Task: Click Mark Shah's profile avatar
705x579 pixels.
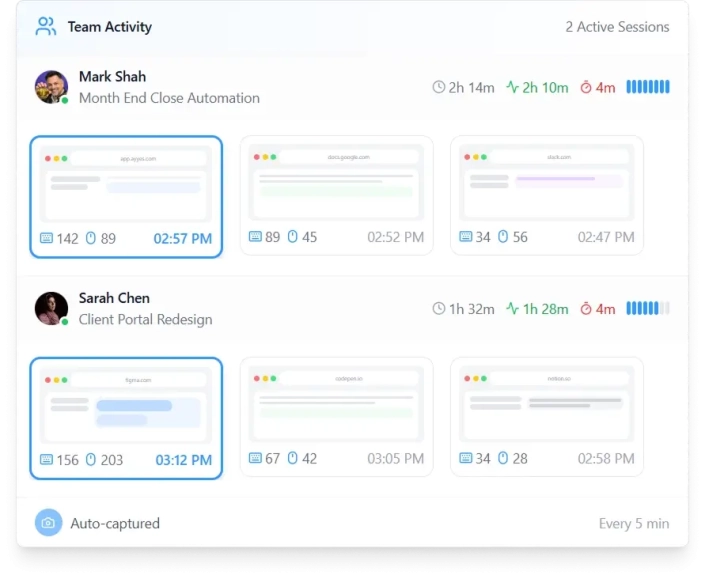Action: pyautogui.click(x=51, y=87)
